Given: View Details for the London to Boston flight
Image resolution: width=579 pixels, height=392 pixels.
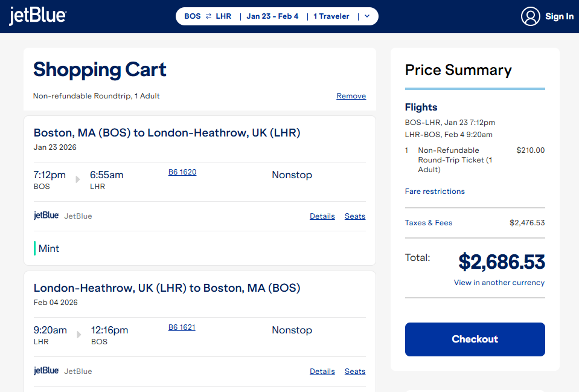Looking at the screenshot, I should point(322,371).
